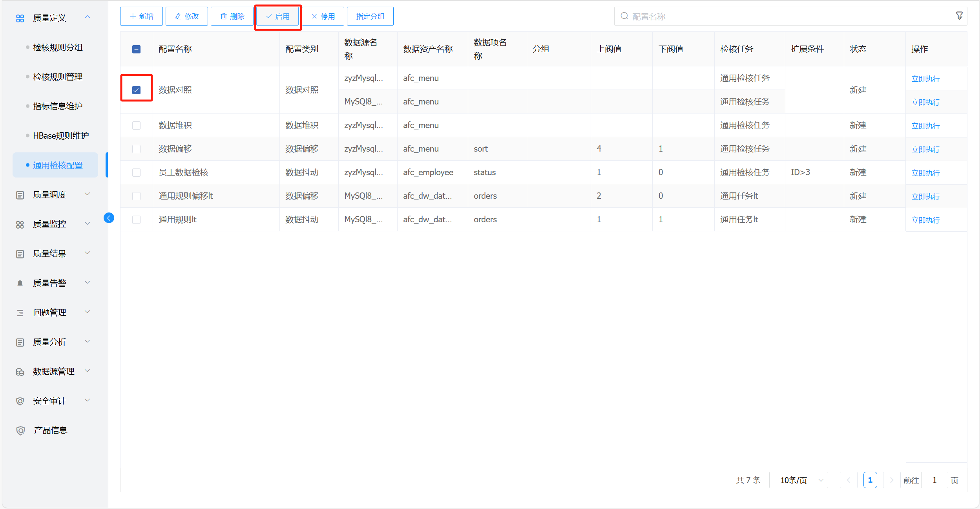This screenshot has height=509, width=980.
Task: Click the 问题管理 list icon
Action: click(20, 313)
